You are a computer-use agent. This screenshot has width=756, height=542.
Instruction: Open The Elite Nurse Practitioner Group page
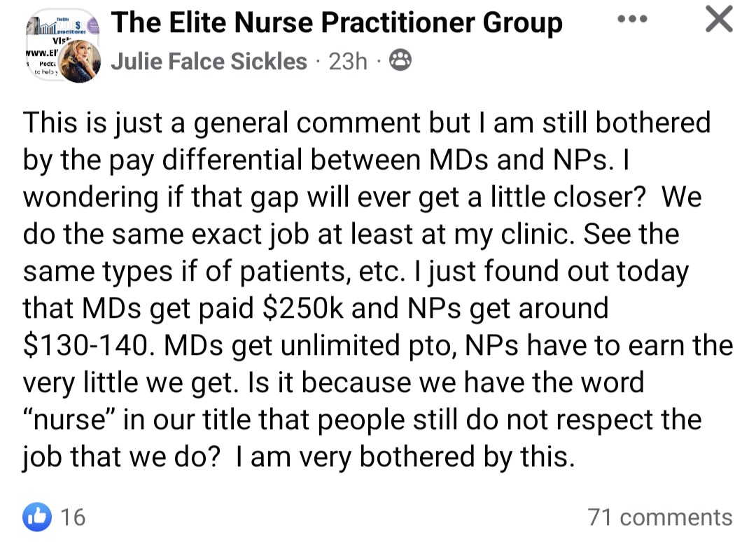click(x=337, y=22)
